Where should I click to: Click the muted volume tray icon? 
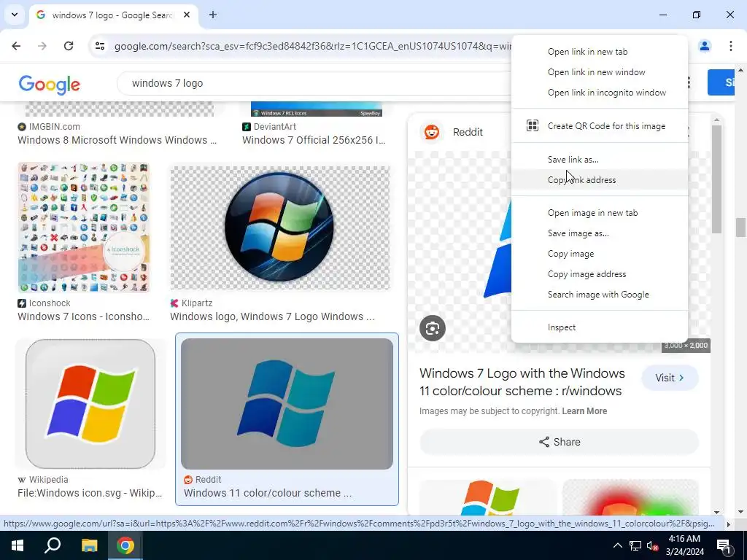click(x=652, y=545)
